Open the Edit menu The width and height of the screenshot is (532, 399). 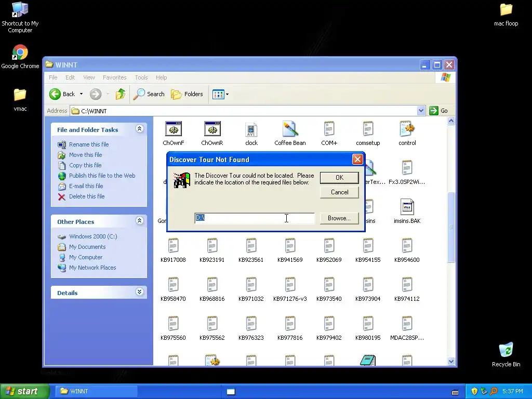[70, 77]
